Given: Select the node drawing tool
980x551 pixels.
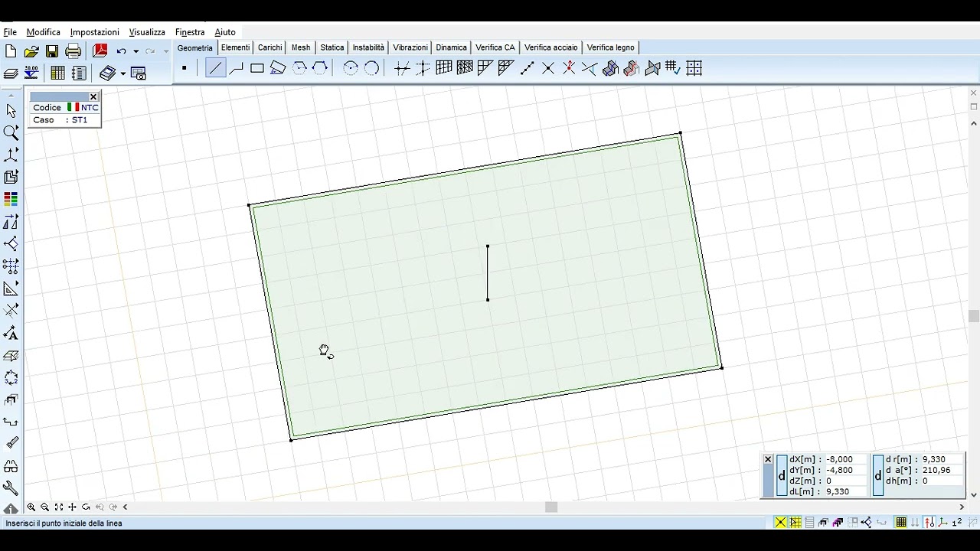Looking at the screenshot, I should (x=185, y=68).
